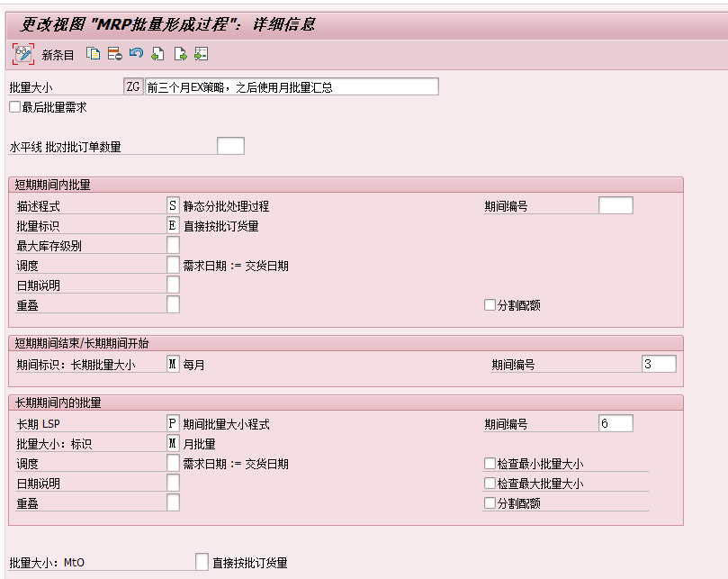Click 直接按批订货量 text beside 批量标识
728x579 pixels.
[x=221, y=226]
